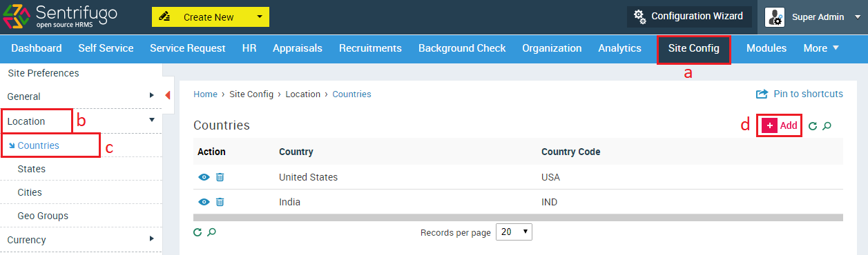Select States in the sidebar

tap(32, 169)
